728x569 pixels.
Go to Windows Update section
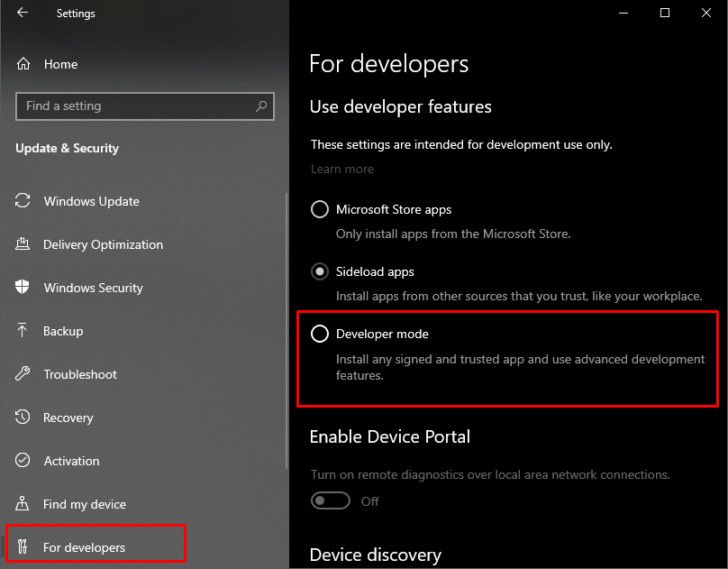tap(91, 201)
